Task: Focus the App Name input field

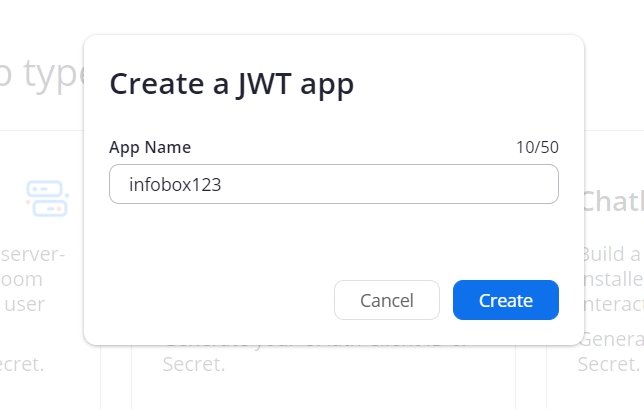Action: (x=334, y=184)
